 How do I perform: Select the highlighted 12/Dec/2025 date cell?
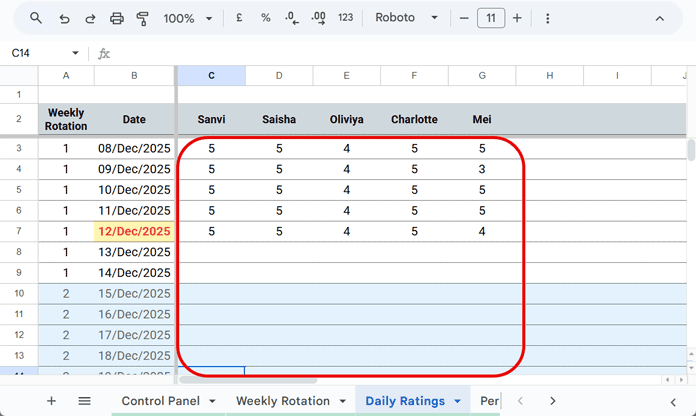134,231
